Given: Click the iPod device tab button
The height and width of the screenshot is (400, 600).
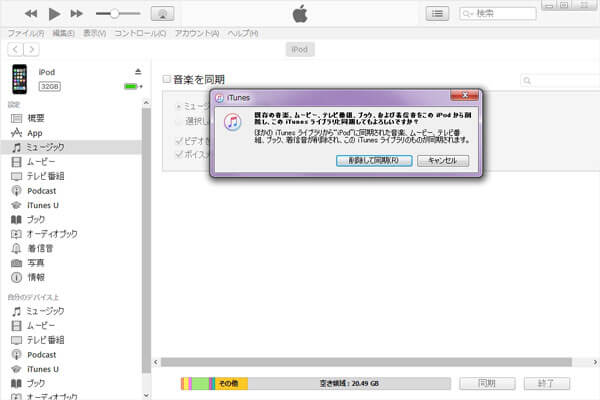Looking at the screenshot, I should 300,49.
